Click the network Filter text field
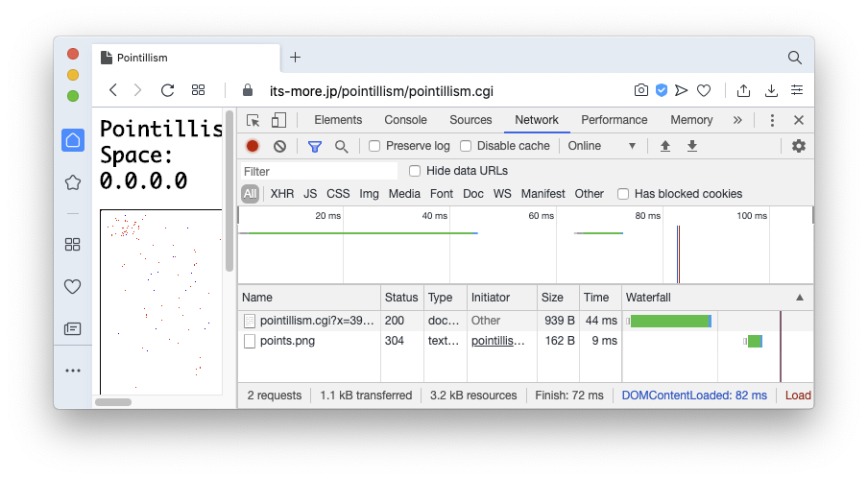 click(x=318, y=171)
